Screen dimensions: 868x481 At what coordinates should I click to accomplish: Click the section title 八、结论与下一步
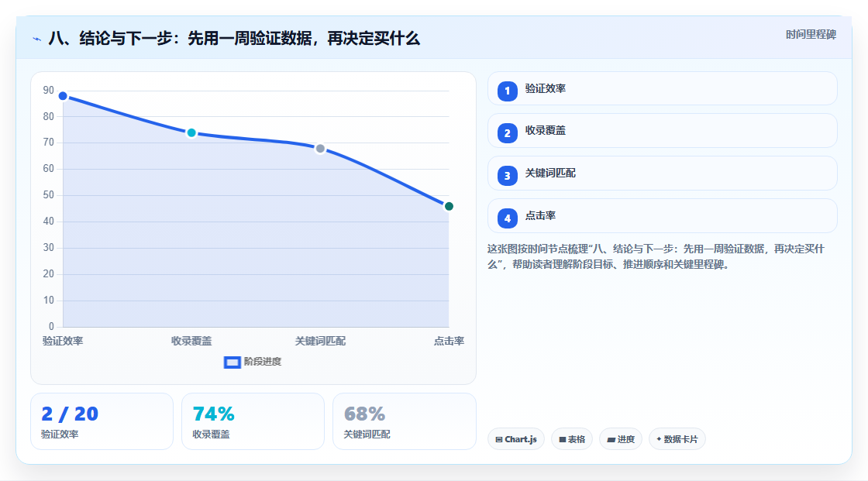click(234, 38)
